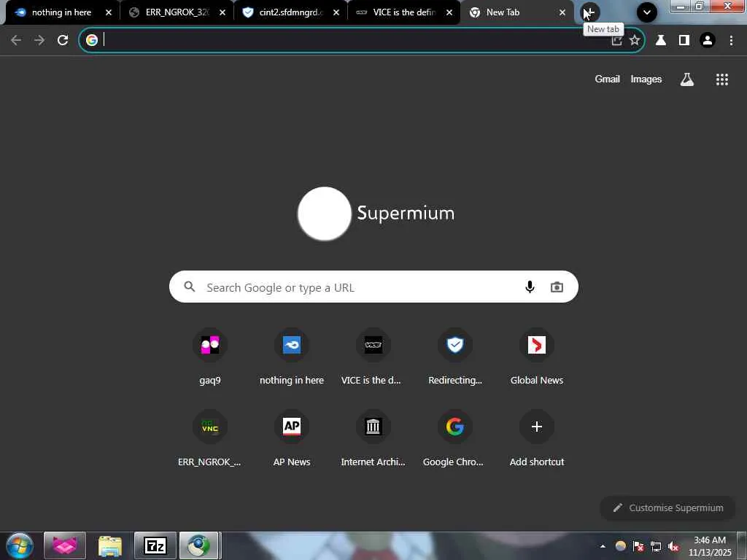
Task: Open the clock showing 3:46 AM
Action: [709, 545]
